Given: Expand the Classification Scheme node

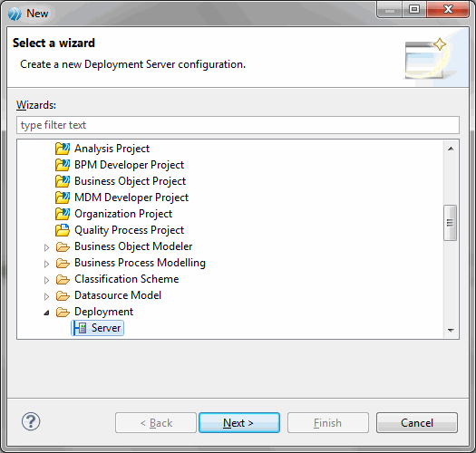Looking at the screenshot, I should [x=46, y=280].
